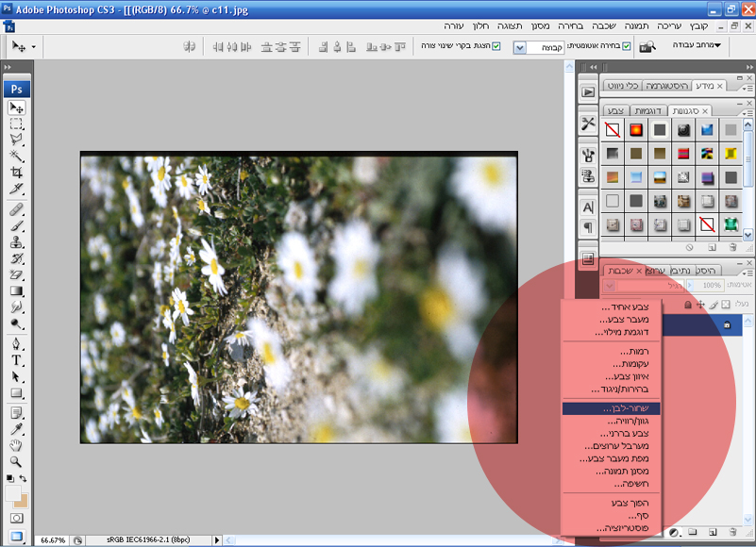Screen dimensions: 756x547
Task: Choose שחור-לבן from the adjustment menu
Action: (x=612, y=408)
